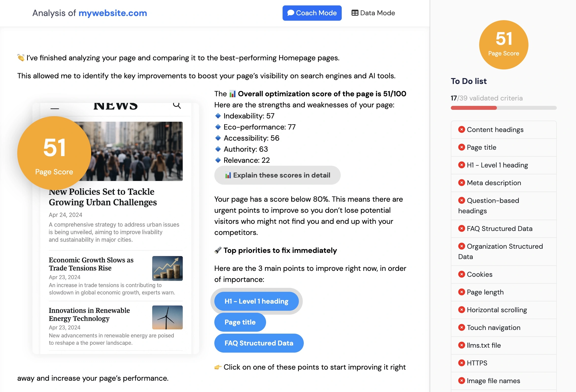The height and width of the screenshot is (392, 576).
Task: Click the Innovations in Renewable Energy Technology headline
Action: click(x=89, y=314)
